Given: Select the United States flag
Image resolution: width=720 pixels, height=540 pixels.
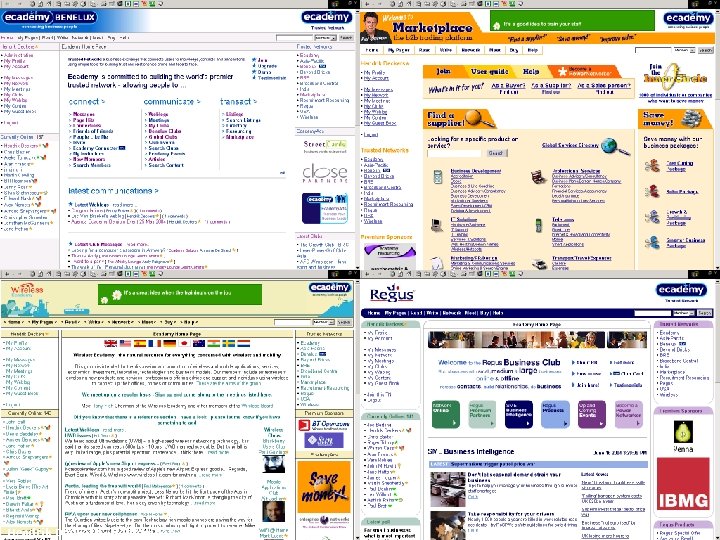Looking at the screenshot, I should pyautogui.click(x=125, y=343).
